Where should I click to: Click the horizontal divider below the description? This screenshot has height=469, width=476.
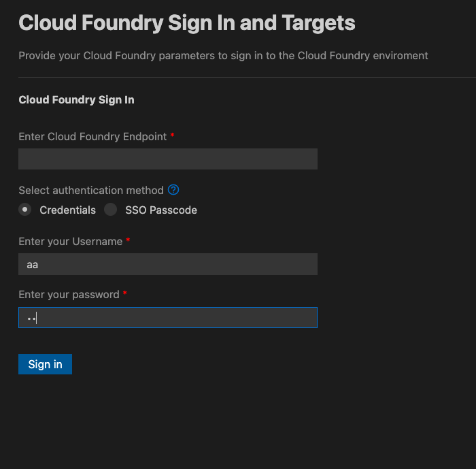click(247, 77)
